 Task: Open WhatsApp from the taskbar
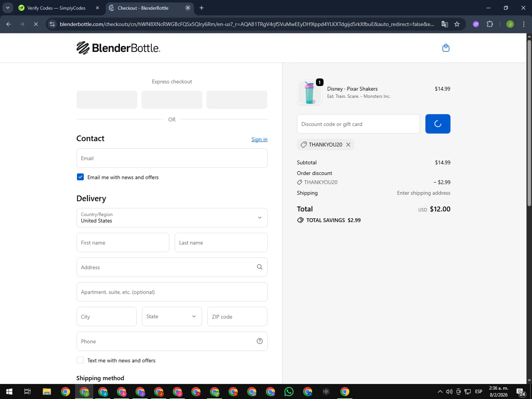point(289,392)
